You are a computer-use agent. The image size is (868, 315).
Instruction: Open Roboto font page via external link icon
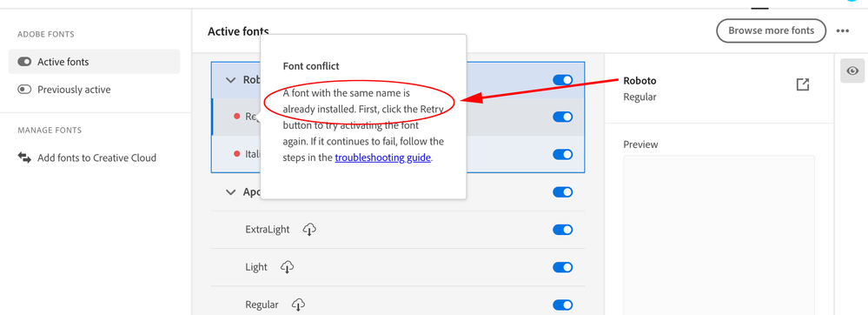(802, 85)
